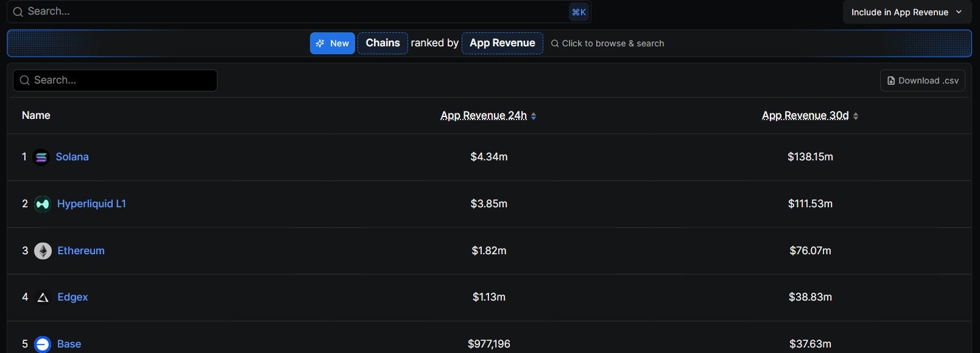Click the New badge button

(x=332, y=43)
